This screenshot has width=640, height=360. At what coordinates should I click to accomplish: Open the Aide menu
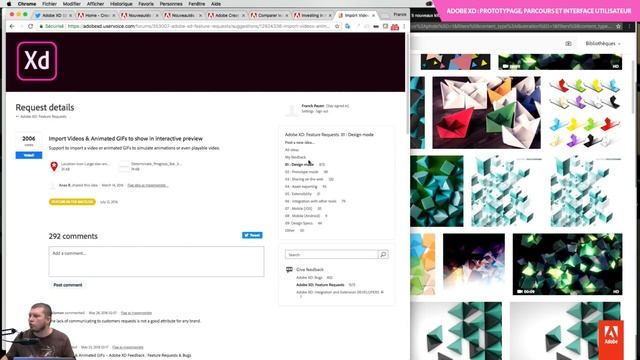(216, 4)
